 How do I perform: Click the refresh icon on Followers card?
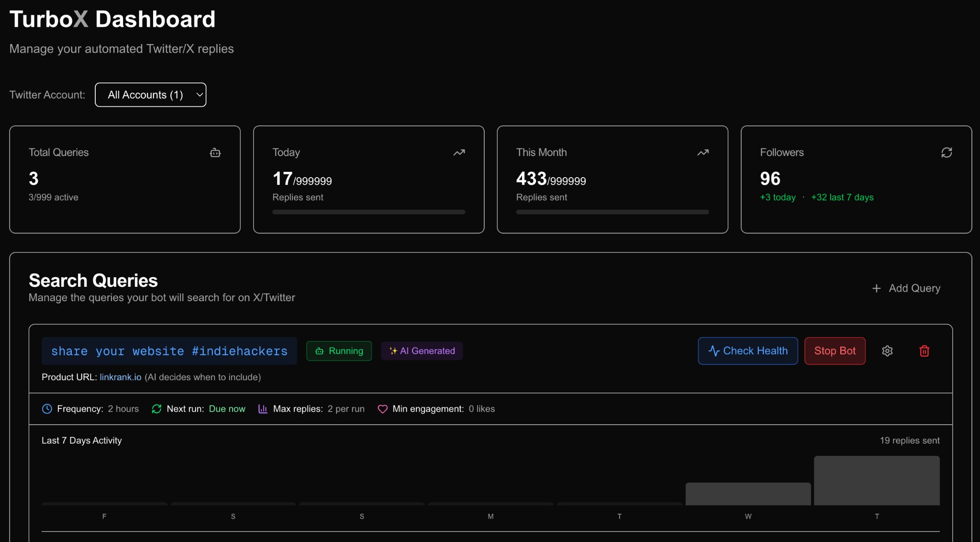point(947,152)
